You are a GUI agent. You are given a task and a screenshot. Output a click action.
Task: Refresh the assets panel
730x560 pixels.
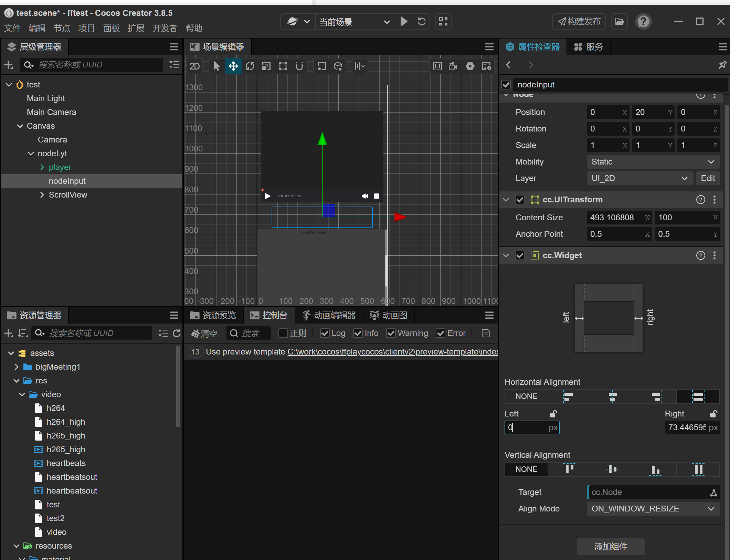(x=177, y=333)
